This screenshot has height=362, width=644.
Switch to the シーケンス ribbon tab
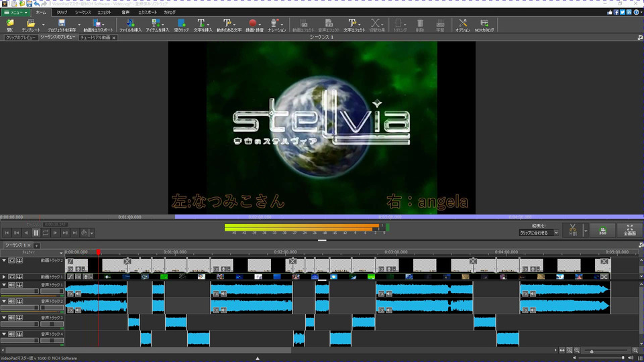pyautogui.click(x=83, y=12)
